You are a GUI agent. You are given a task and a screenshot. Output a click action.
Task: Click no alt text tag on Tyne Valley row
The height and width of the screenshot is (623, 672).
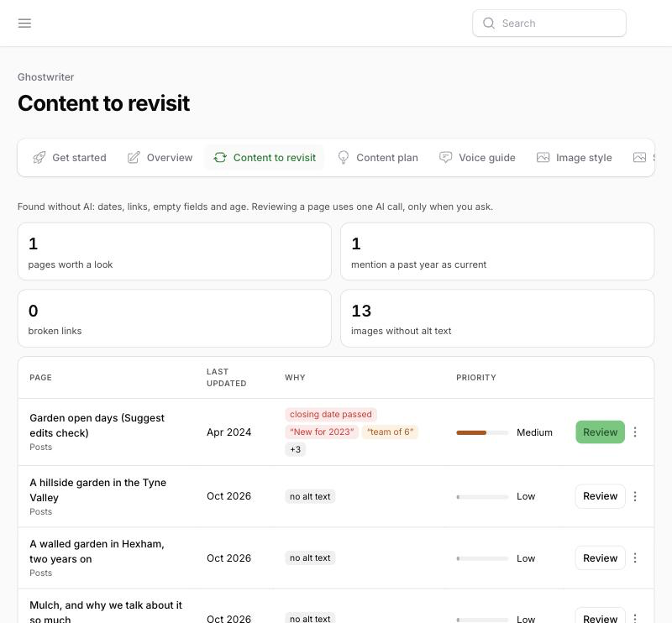(310, 496)
